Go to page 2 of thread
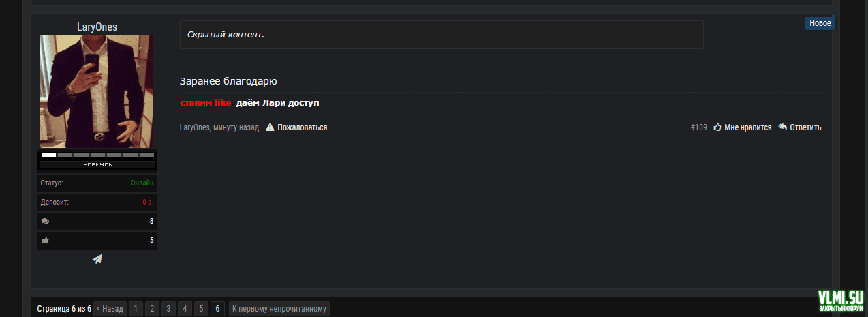The height and width of the screenshot is (317, 868). pos(153,309)
